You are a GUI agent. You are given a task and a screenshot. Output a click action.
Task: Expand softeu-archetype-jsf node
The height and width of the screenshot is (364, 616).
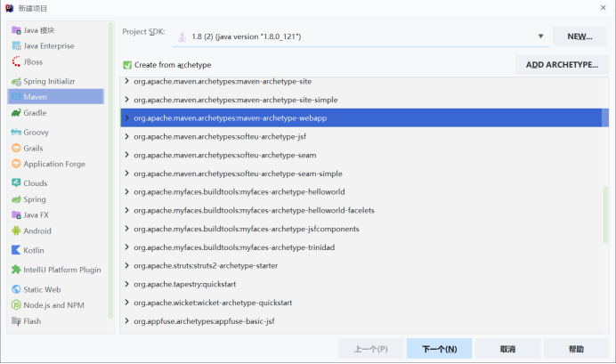pyautogui.click(x=126, y=136)
